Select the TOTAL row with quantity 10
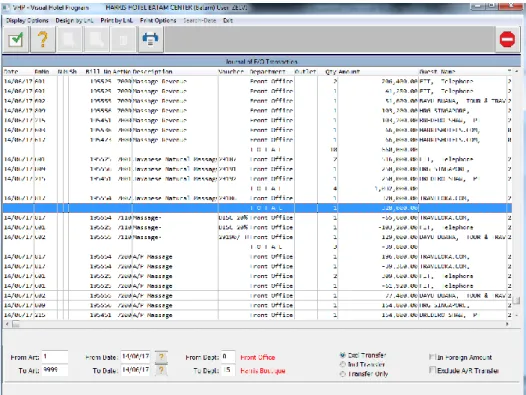Image resolution: width=526 pixels, height=395 pixels. [257, 150]
